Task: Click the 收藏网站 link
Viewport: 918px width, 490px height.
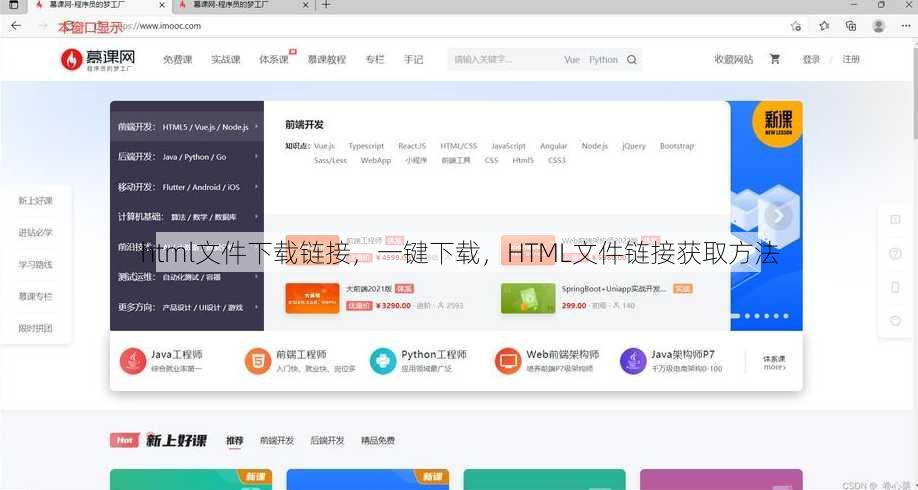Action: pyautogui.click(x=734, y=59)
